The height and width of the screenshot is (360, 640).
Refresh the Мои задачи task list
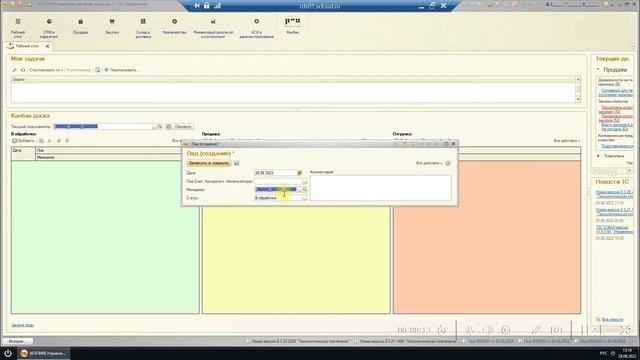(x=23, y=70)
